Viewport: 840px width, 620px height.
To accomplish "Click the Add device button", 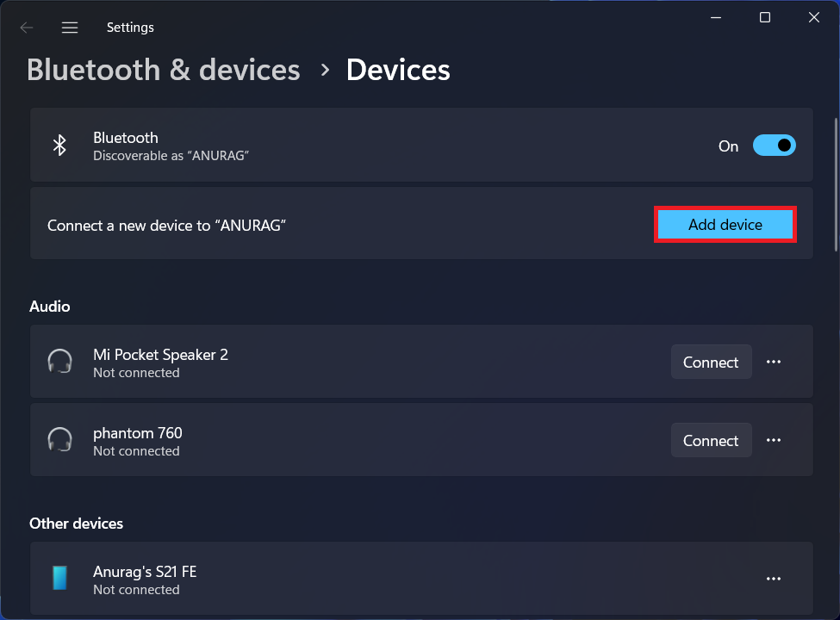I will 725,224.
